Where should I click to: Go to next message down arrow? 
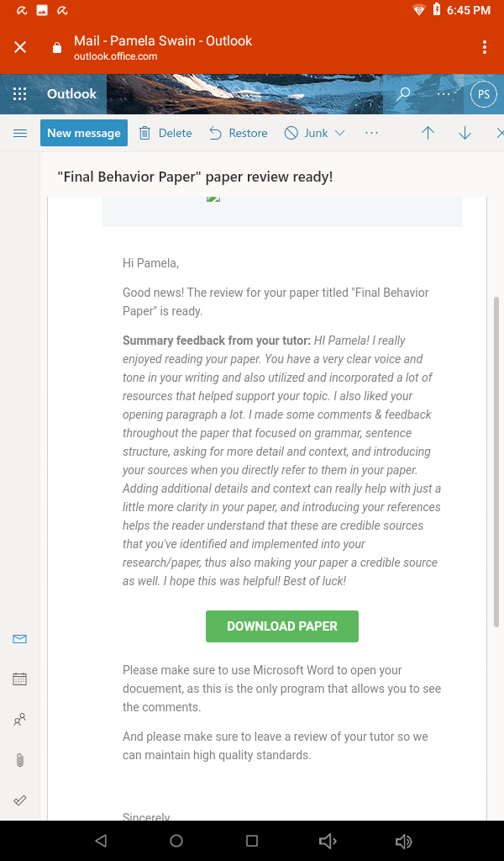pos(465,133)
